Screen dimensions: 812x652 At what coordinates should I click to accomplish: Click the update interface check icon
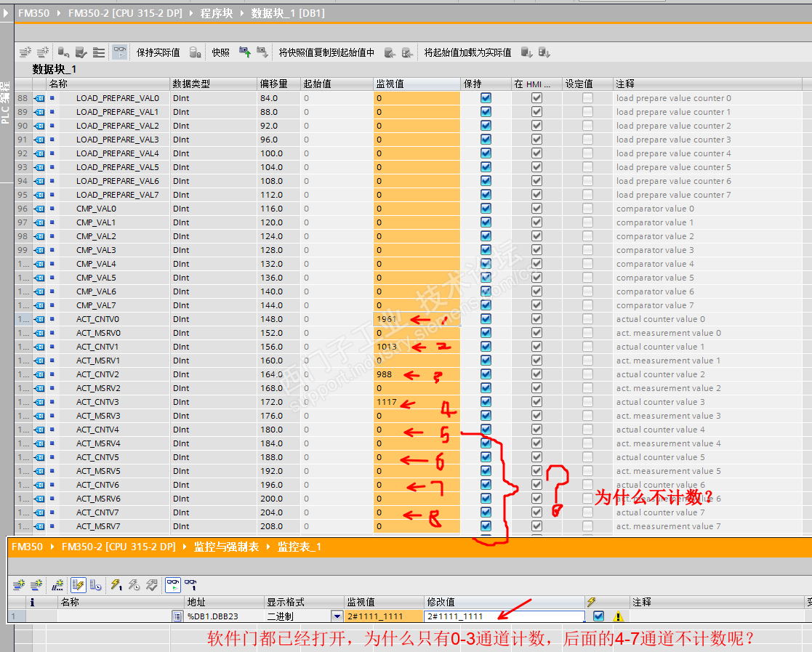pyautogui.click(x=81, y=52)
